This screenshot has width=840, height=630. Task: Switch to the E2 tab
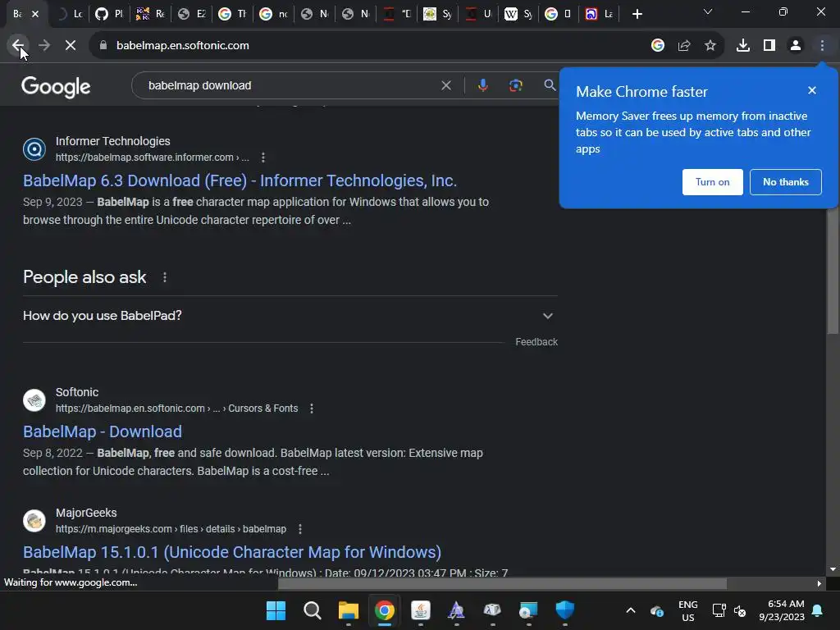coord(191,14)
